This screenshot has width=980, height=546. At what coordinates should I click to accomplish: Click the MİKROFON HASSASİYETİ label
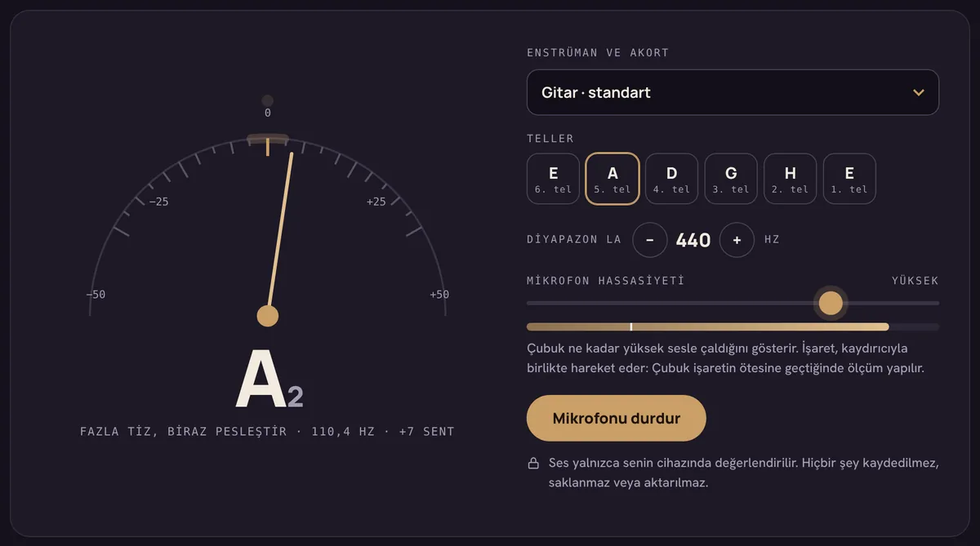[x=606, y=281]
